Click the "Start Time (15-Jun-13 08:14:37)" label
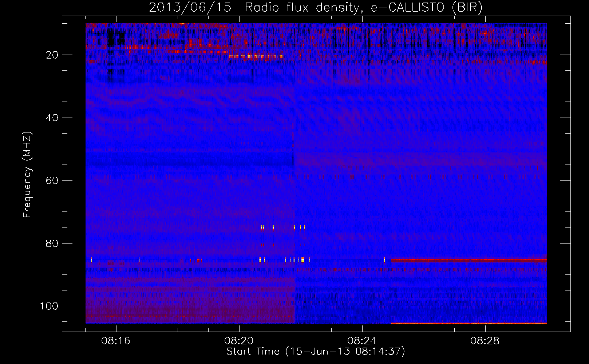The width and height of the screenshot is (589, 364). [316, 352]
